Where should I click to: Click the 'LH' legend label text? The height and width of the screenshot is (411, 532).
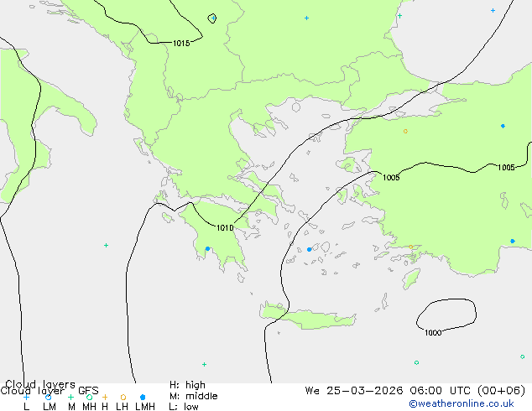[x=122, y=406]
